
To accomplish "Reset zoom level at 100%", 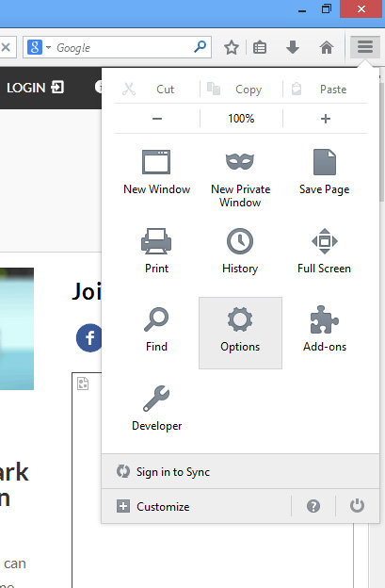I will (x=241, y=119).
